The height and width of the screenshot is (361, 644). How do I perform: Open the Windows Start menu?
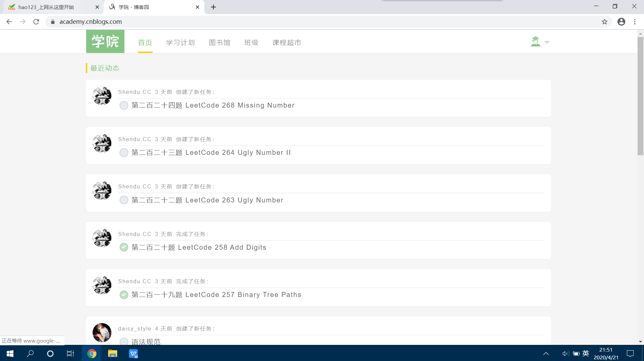[10, 353]
